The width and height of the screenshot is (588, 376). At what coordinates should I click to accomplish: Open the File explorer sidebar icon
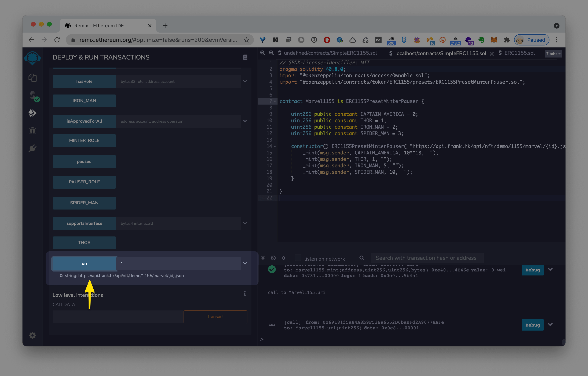coord(33,78)
